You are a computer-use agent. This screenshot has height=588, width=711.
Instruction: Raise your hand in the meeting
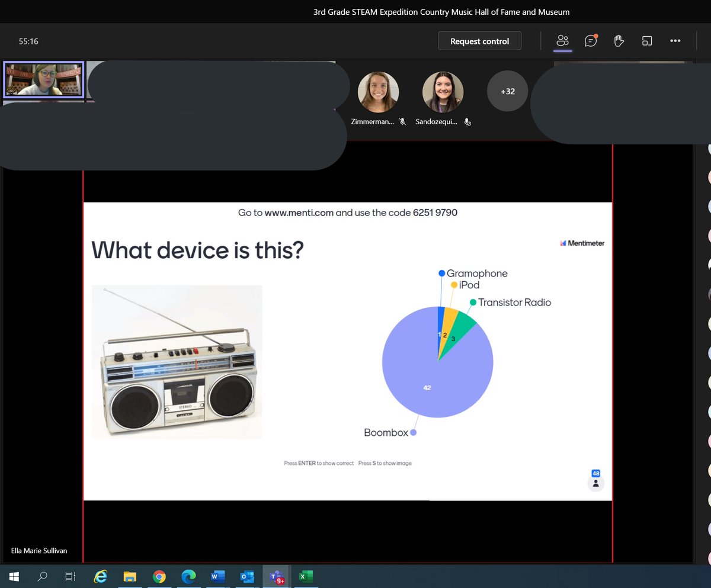[x=619, y=41]
